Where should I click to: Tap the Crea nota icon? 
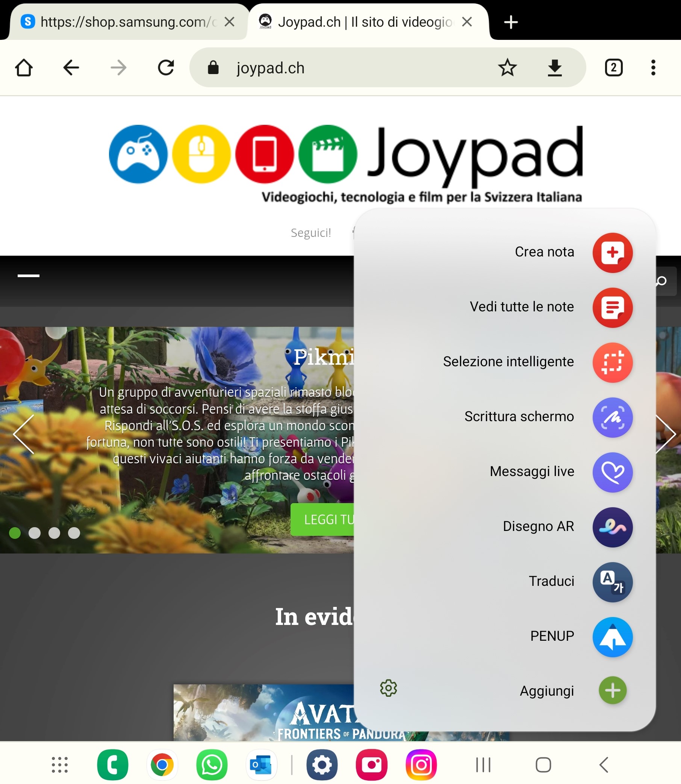(612, 252)
